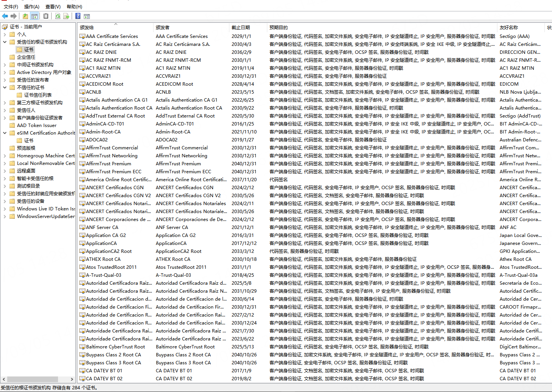Open the 操作(A) menu
The height and width of the screenshot is (392, 552).
tap(32, 6)
